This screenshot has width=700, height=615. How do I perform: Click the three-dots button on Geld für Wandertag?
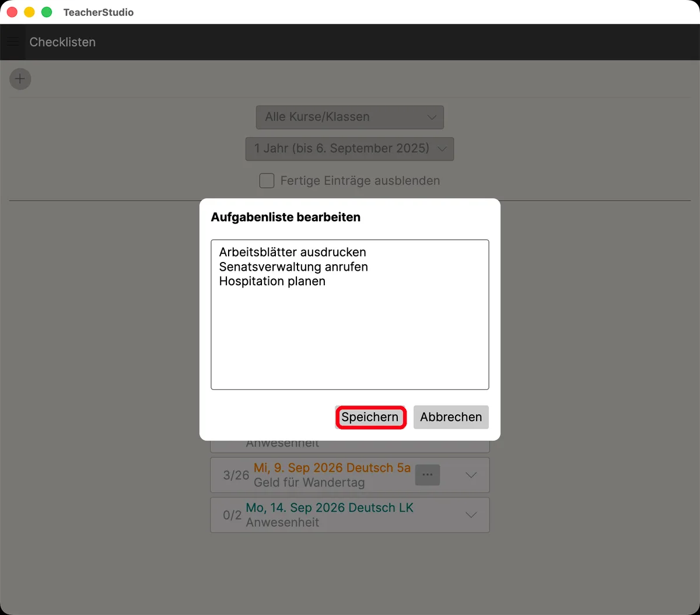pos(428,475)
